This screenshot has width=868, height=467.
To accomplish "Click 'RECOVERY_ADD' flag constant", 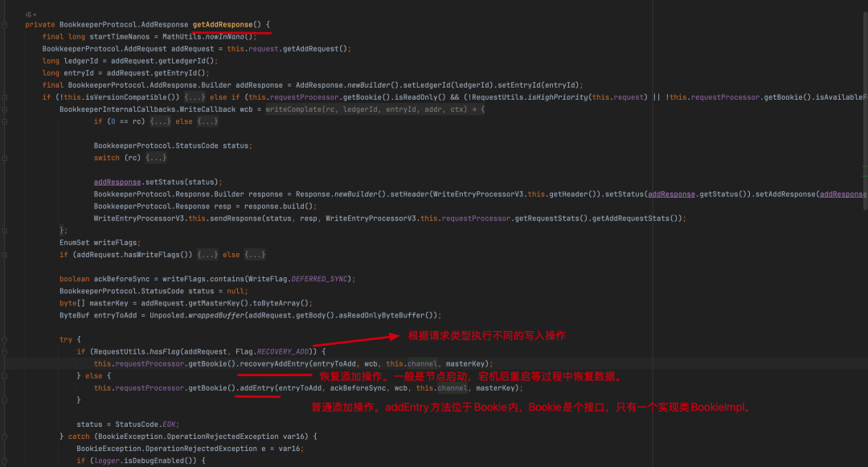I will [282, 352].
